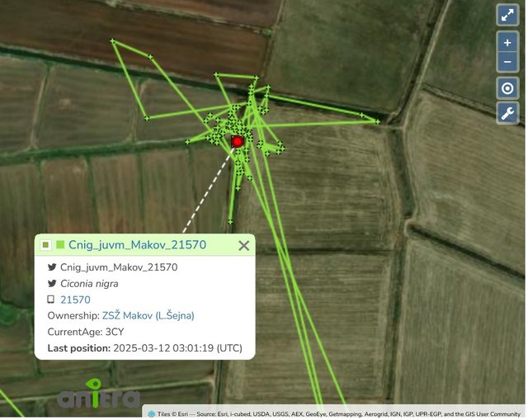Viewport: 528px width, 420px height.
Task: Select the red last position marker
Action: click(x=238, y=141)
